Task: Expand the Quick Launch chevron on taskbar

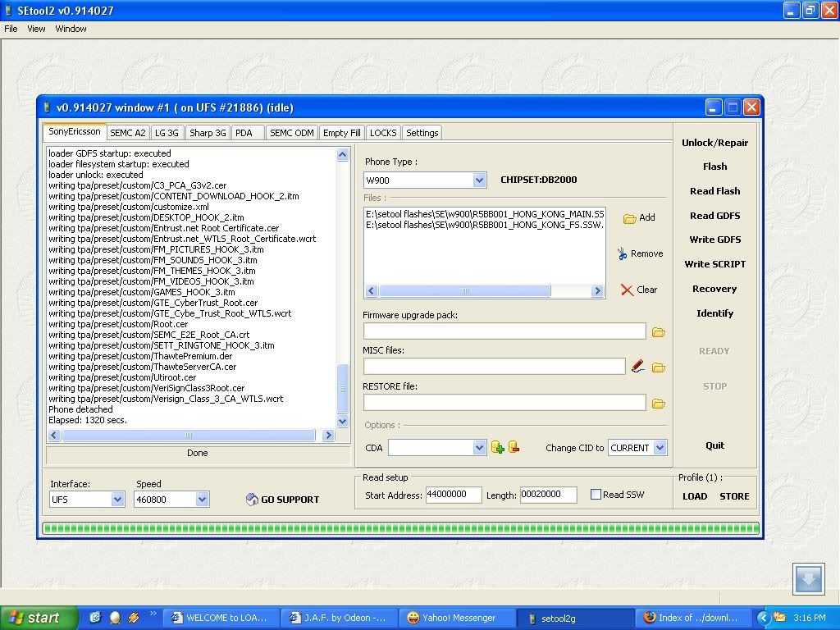Action: point(153,614)
